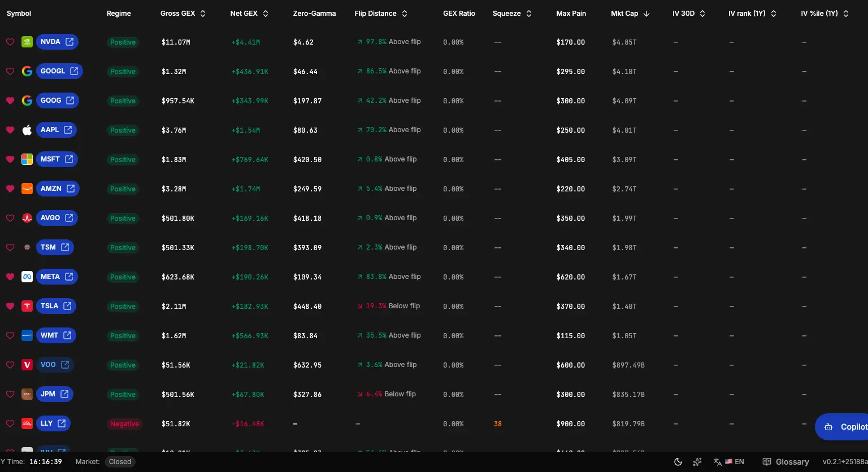Toggle the heart for GOOGL
Screen dimensions: 868x472
[10, 71]
